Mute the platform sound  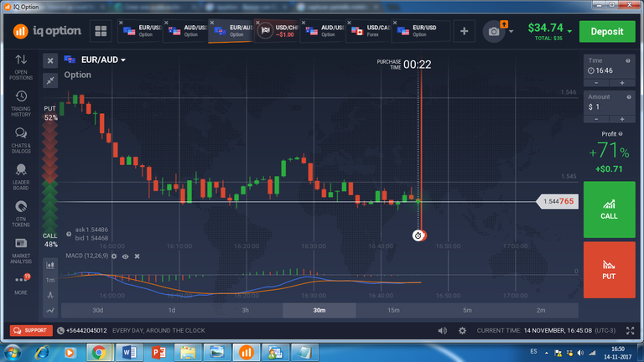443,331
